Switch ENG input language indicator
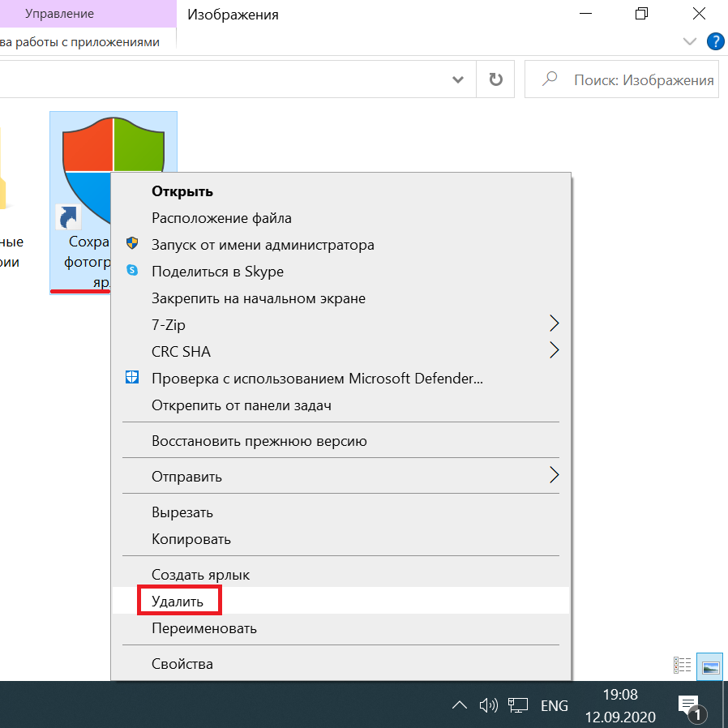The image size is (728, 728). 555,706
